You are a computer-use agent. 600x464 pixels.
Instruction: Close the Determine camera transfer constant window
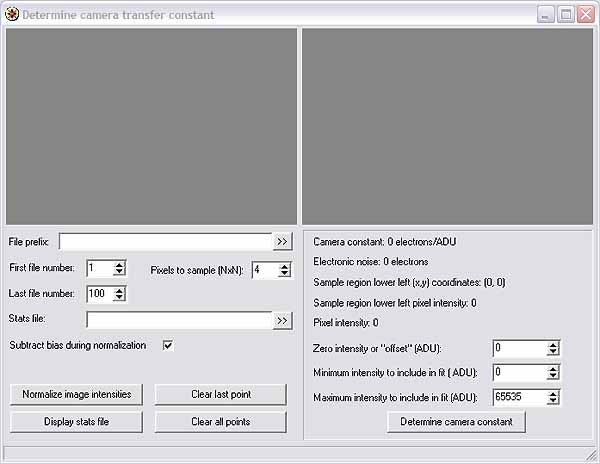pyautogui.click(x=586, y=15)
